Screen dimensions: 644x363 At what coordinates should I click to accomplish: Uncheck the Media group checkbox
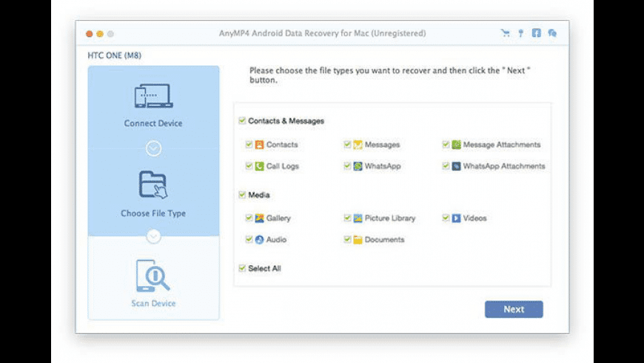pos(242,194)
